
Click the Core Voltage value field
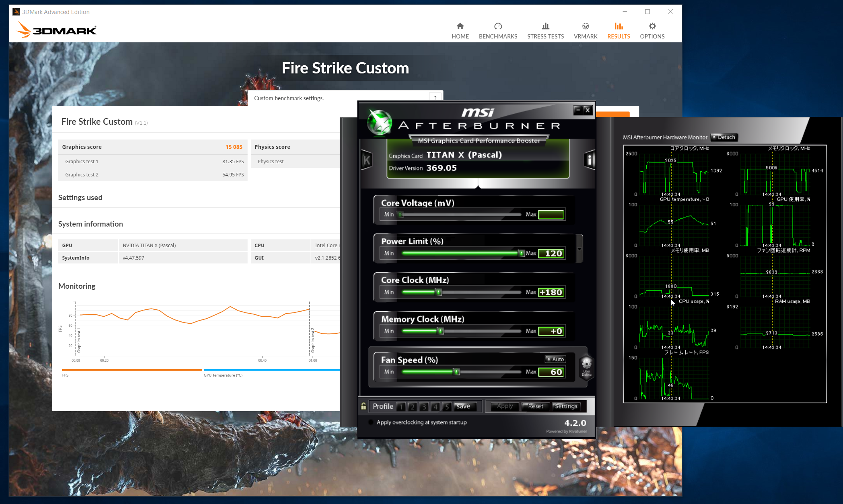551,215
